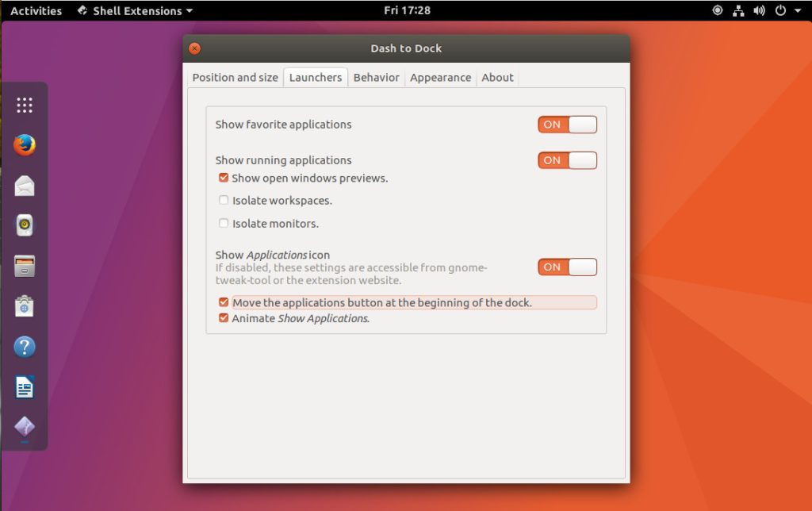Switch to the Position and size tab
The image size is (812, 511).
click(235, 78)
